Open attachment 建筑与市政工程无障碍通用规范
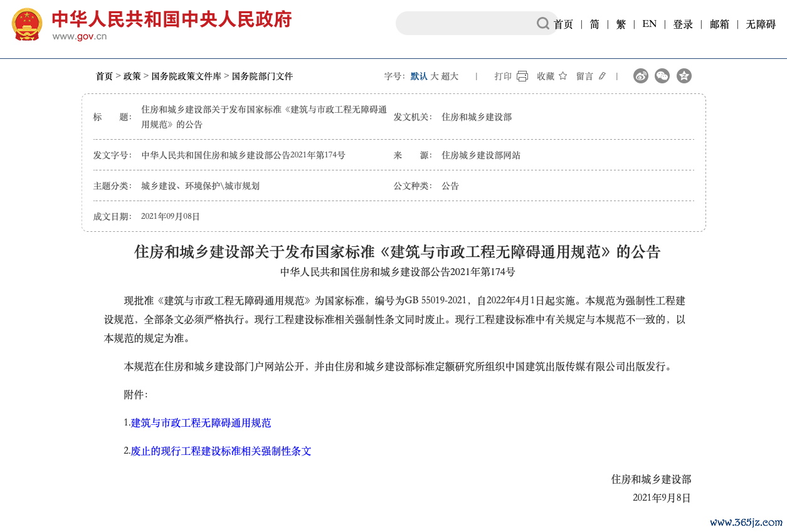 pos(201,423)
